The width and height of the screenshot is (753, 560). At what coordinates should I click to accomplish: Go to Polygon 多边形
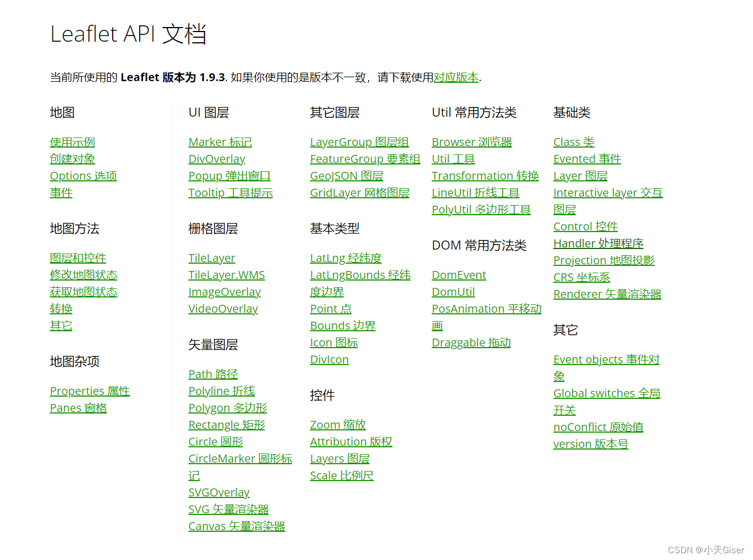coord(228,408)
